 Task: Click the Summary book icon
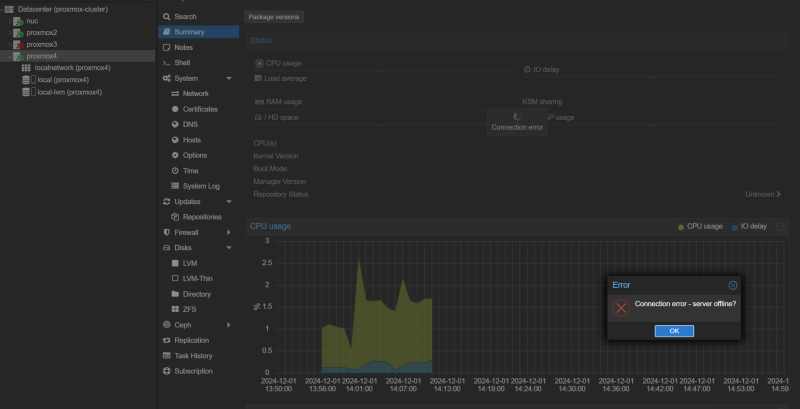(x=166, y=32)
